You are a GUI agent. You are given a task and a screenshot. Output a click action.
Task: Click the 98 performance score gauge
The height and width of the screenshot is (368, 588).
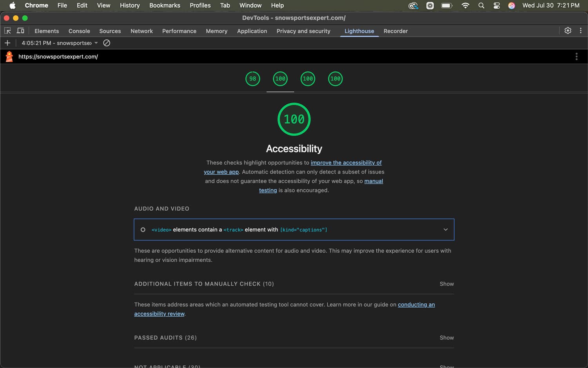point(252,78)
